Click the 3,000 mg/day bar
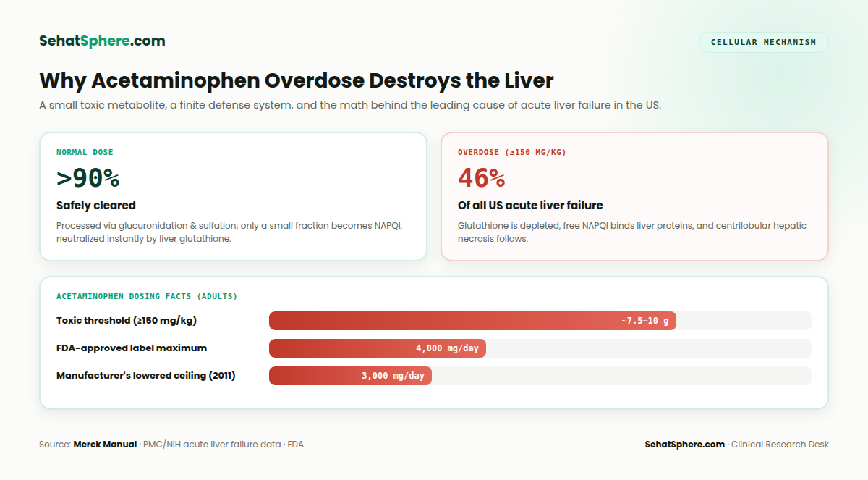 pyautogui.click(x=350, y=376)
